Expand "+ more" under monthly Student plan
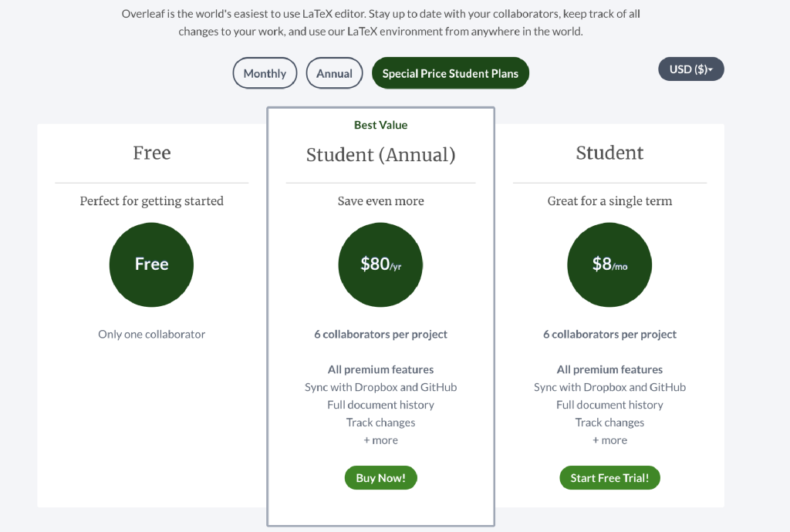This screenshot has width=790, height=532. tap(609, 440)
